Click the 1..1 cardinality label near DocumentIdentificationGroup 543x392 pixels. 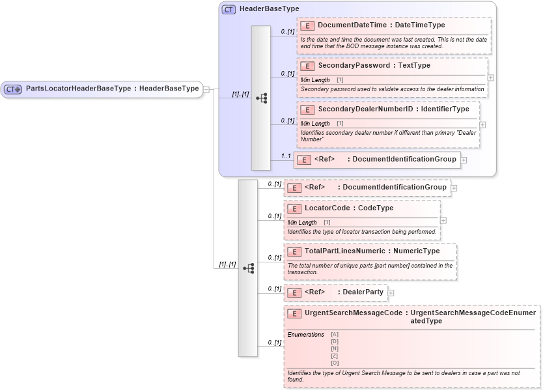[x=283, y=156]
